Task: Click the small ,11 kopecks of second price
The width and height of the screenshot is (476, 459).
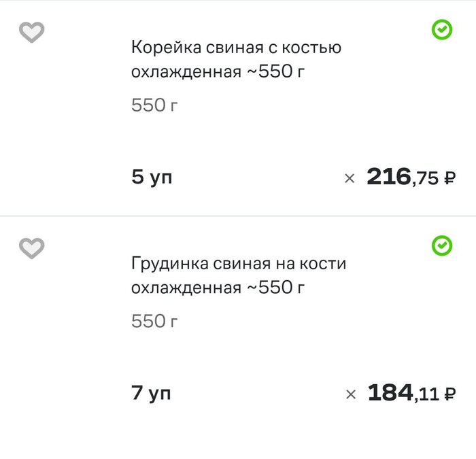Action: (x=426, y=395)
